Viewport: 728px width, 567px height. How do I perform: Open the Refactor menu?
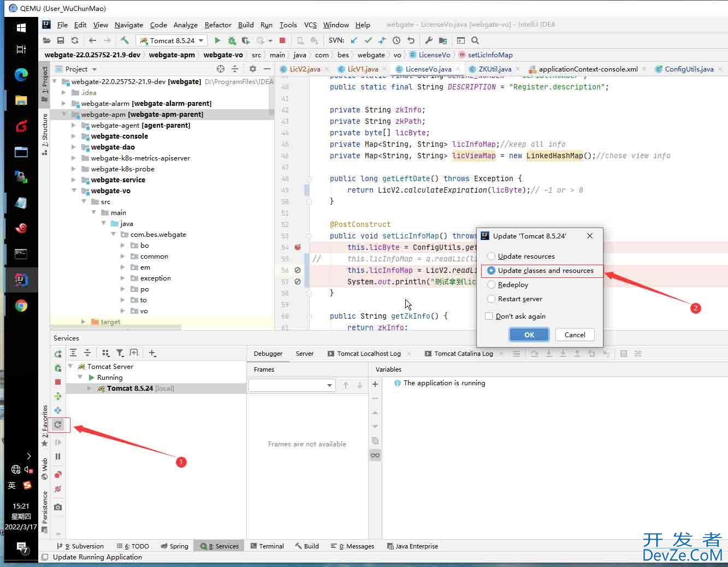pos(218,25)
